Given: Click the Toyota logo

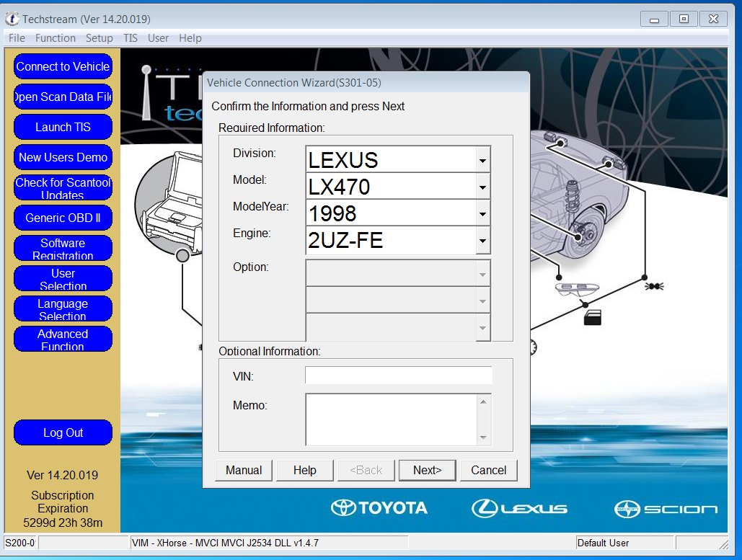Looking at the screenshot, I should (x=379, y=508).
